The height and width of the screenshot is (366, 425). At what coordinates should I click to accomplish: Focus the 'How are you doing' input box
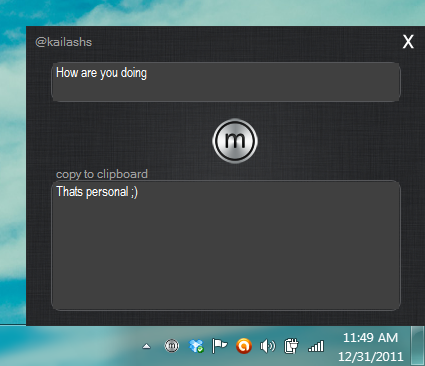pyautogui.click(x=226, y=82)
